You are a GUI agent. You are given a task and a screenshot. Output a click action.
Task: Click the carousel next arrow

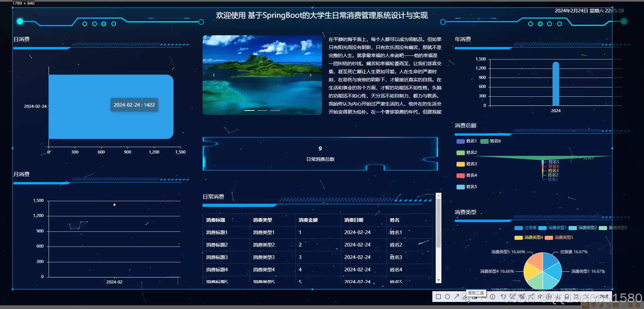point(311,75)
